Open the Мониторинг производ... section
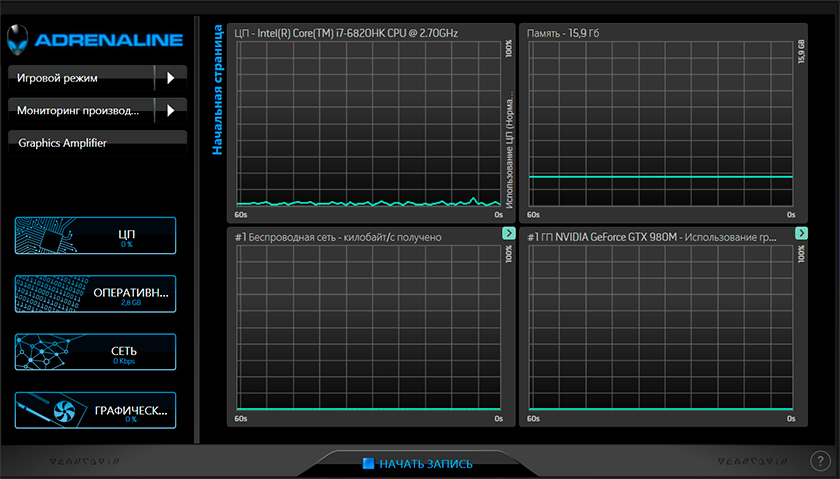This screenshot has height=479, width=840. [x=81, y=110]
